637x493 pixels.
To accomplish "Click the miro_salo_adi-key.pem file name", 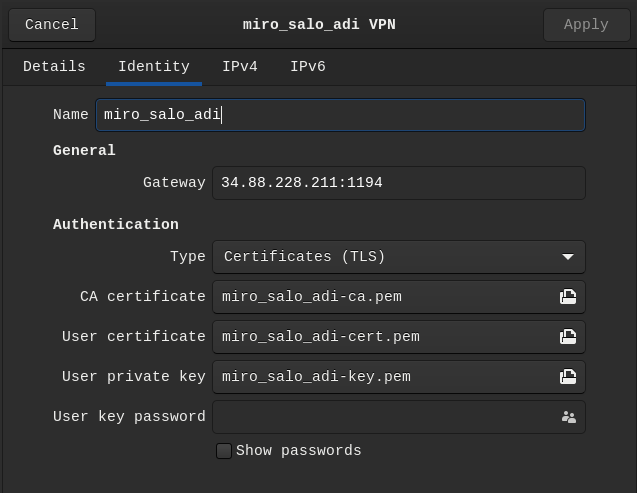I will pos(316,377).
